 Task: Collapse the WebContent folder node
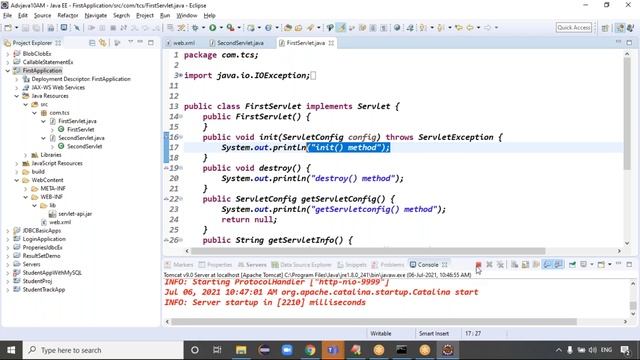pos(17,180)
